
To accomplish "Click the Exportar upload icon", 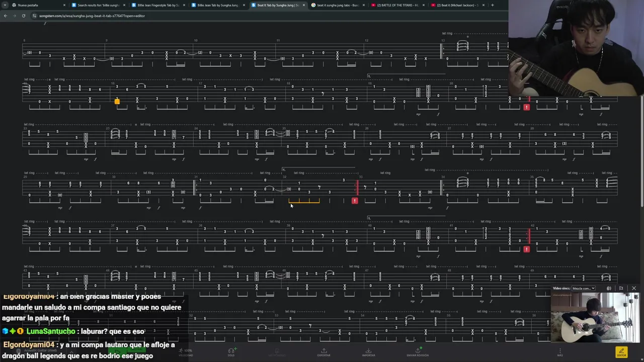I will tap(324, 352).
